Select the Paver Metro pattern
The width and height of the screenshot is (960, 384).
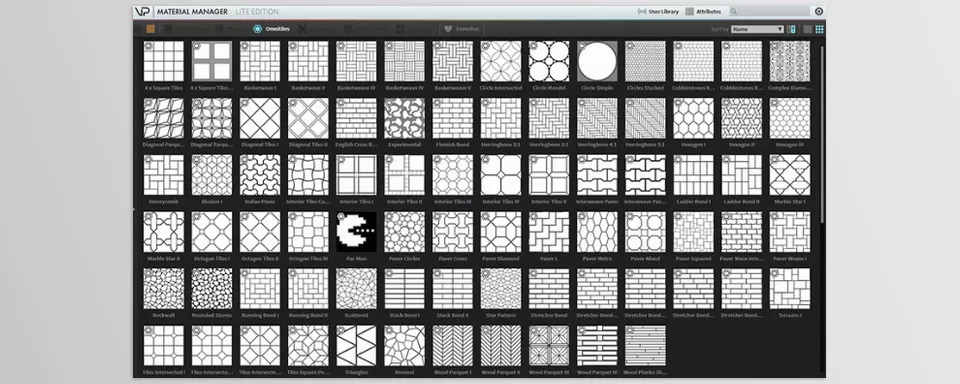pyautogui.click(x=597, y=232)
